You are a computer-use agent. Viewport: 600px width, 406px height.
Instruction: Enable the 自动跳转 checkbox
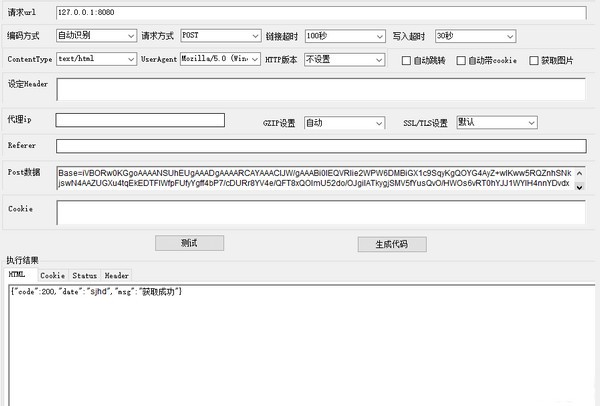[x=406, y=60]
